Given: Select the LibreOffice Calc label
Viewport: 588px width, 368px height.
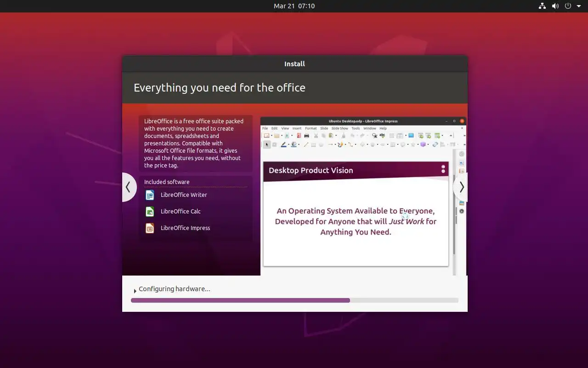Looking at the screenshot, I should click(181, 212).
